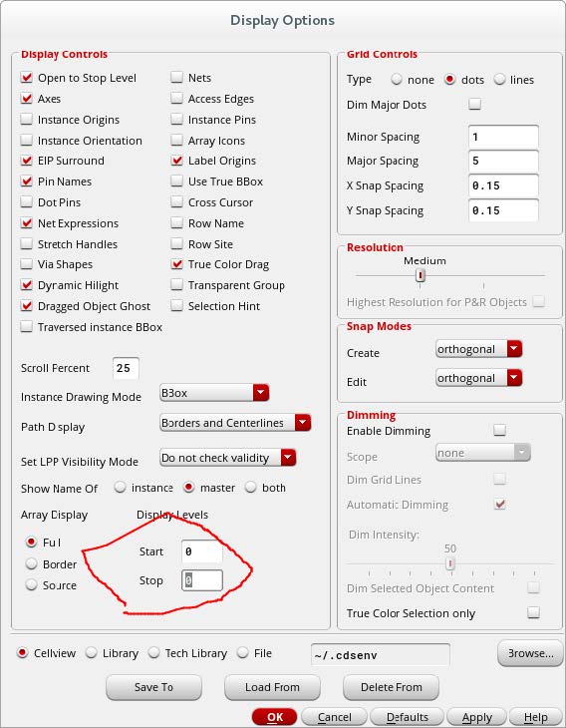Screen dimensions: 566x728
Task: Click the X Snap Spacing field
Action: (503, 185)
